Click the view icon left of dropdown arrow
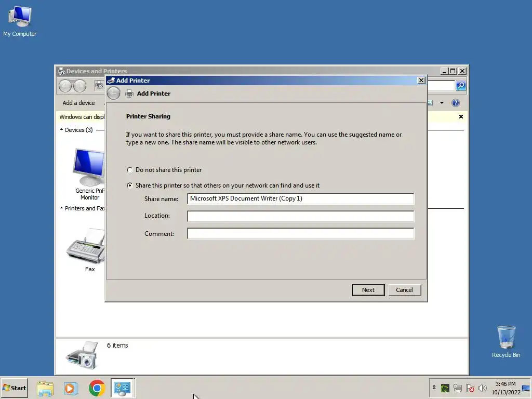The height and width of the screenshot is (399, 532). pyautogui.click(x=430, y=103)
